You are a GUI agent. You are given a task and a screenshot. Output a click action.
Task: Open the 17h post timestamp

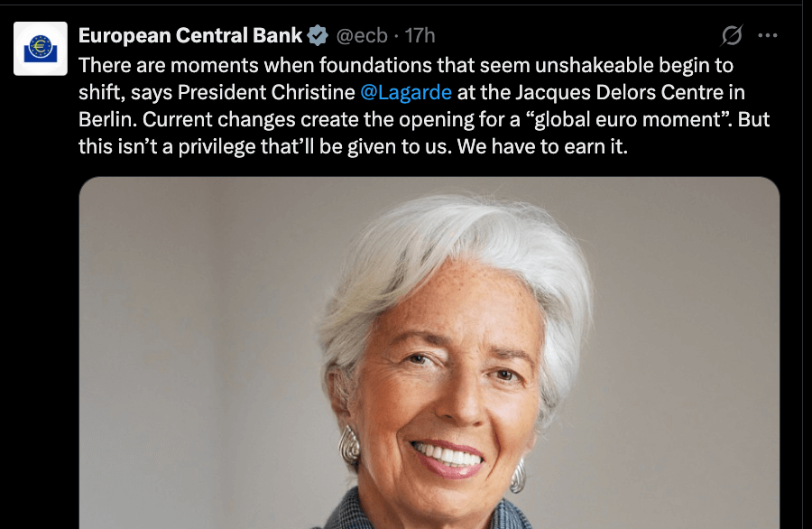420,36
